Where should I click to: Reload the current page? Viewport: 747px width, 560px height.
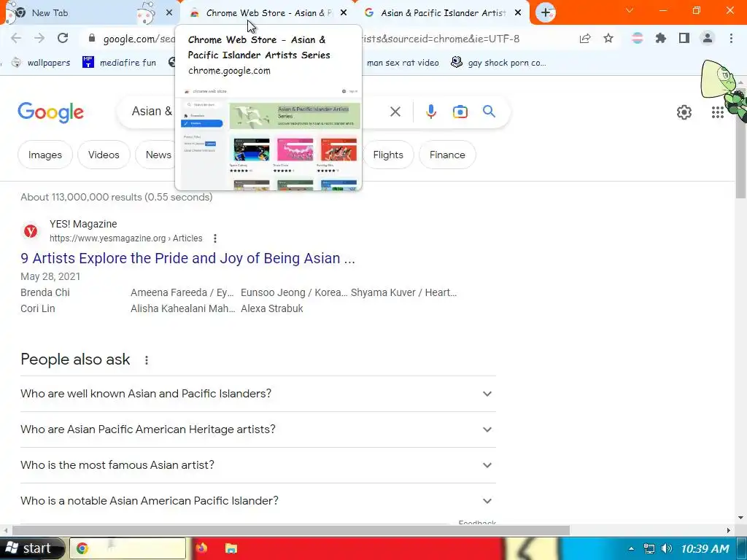tap(63, 39)
